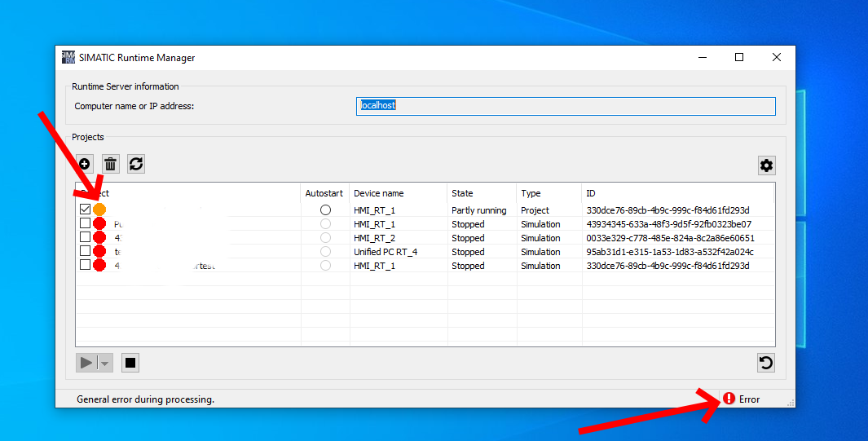Click the orange status dot of Partly running project
Viewport: 868px width, 441px height.
point(99,209)
